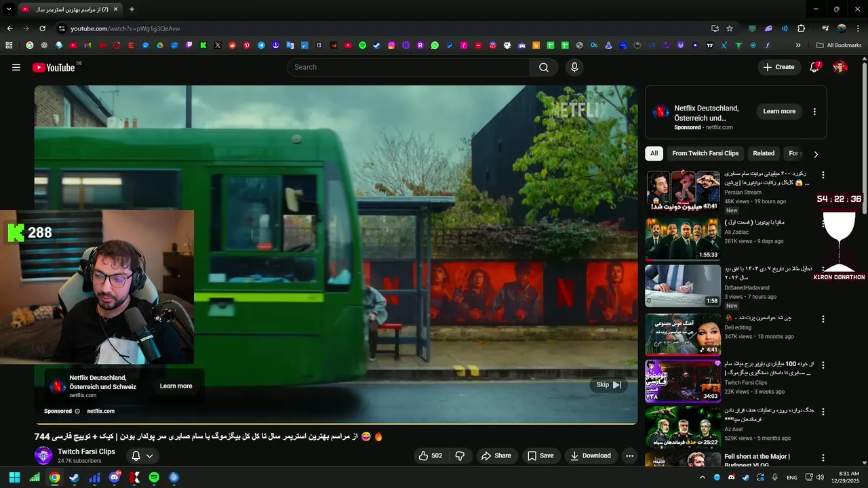
Task: Select the All filter chip
Action: pos(654,153)
